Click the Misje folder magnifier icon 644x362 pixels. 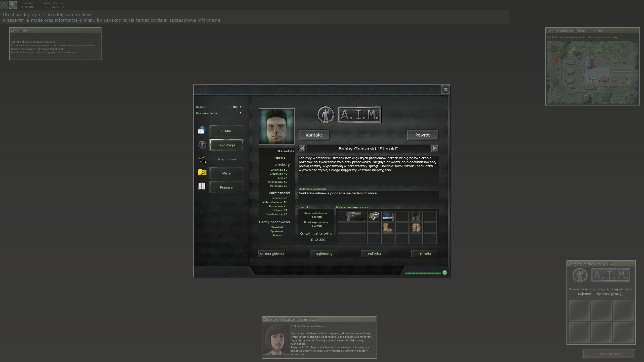[202, 173]
